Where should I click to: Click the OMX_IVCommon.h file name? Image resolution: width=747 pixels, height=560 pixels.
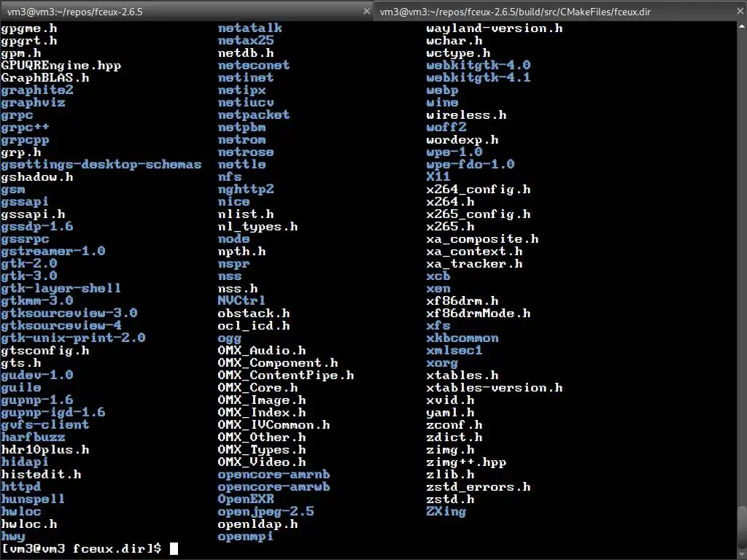coord(274,425)
